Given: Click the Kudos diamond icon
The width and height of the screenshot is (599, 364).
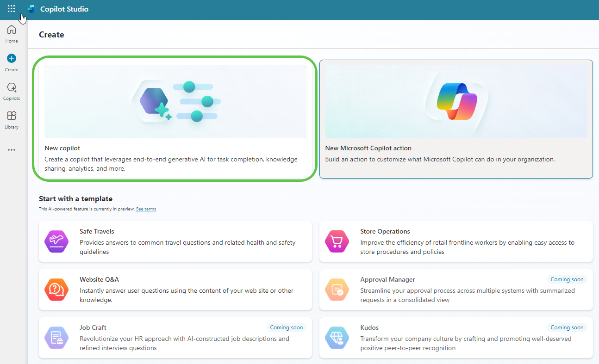Looking at the screenshot, I should tap(337, 338).
